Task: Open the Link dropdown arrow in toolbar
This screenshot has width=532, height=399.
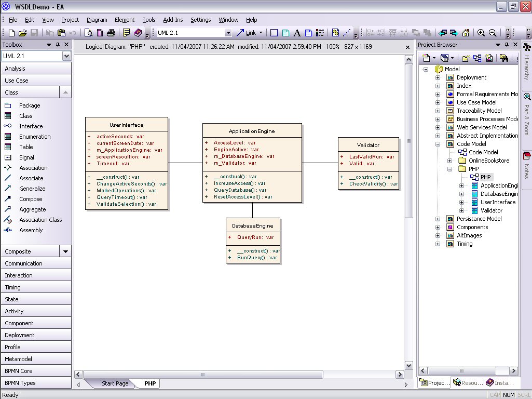Action: (261, 33)
